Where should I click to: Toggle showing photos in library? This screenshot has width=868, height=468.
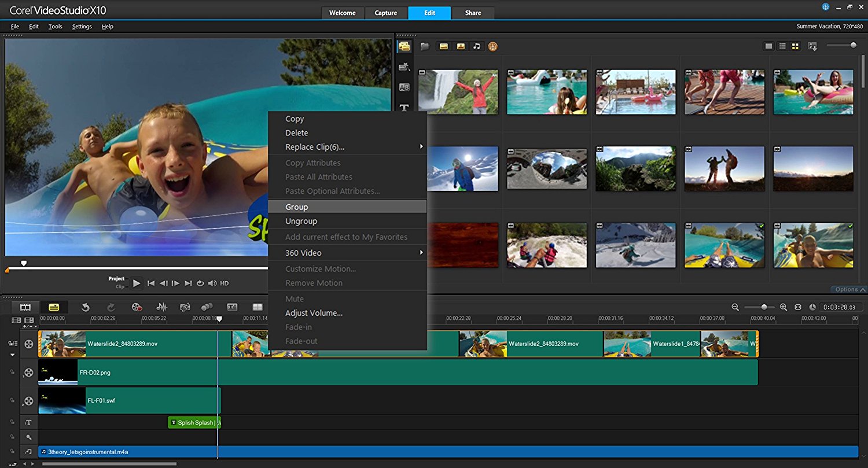coord(461,46)
